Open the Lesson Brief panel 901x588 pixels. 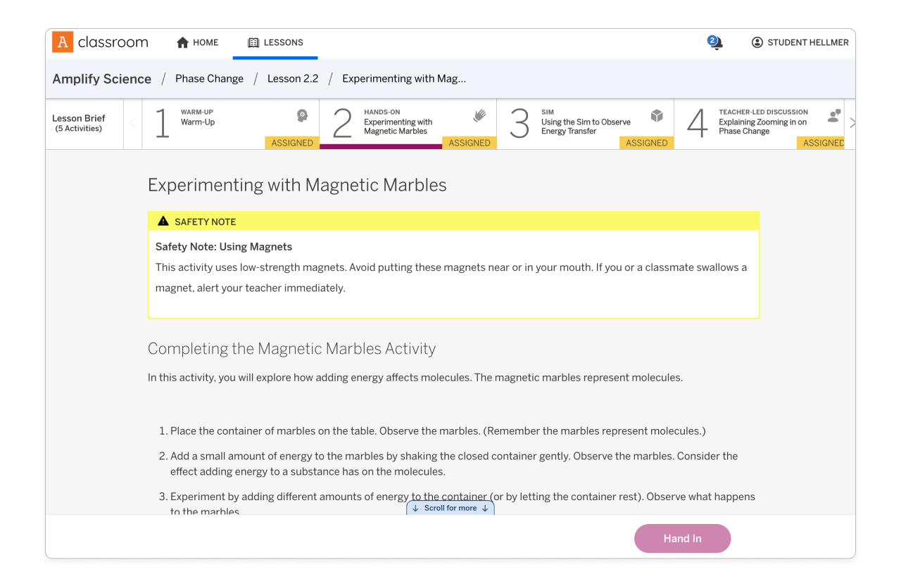coord(79,123)
